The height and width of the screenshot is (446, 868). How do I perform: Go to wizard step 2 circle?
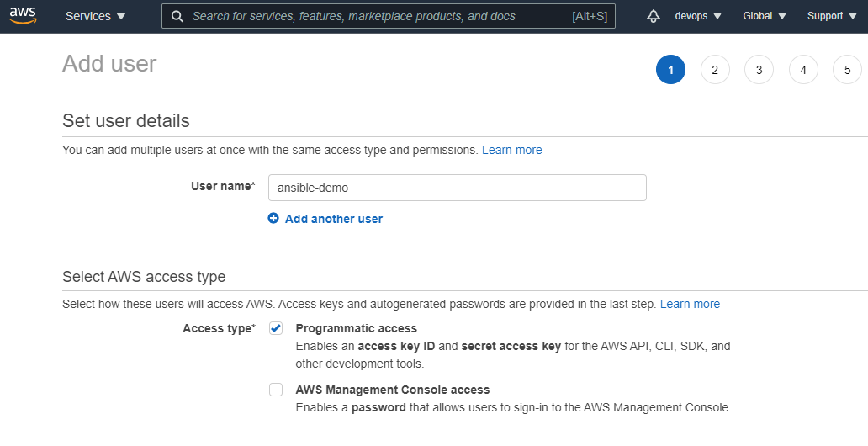click(x=715, y=70)
